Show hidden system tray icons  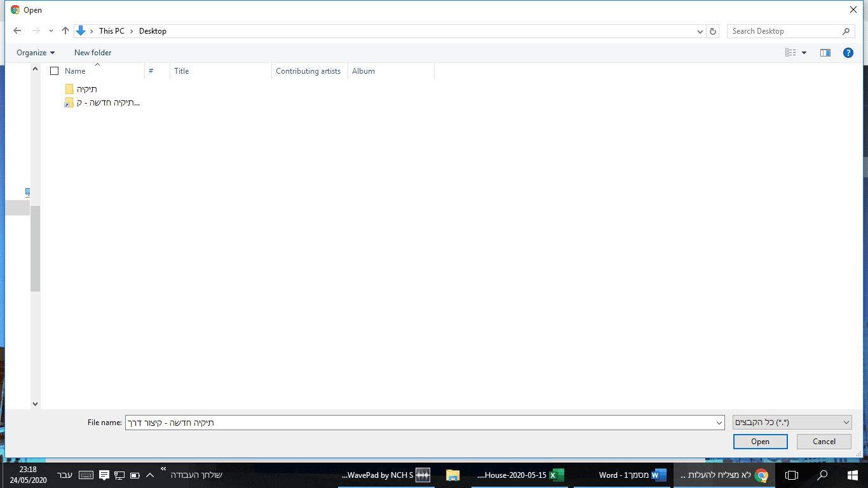click(x=150, y=475)
